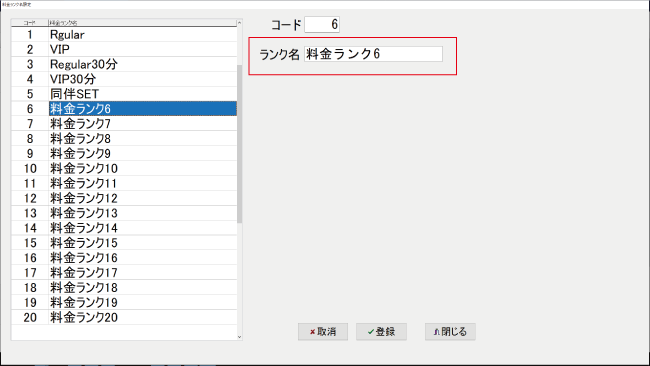Select row 2 named VIP
The height and width of the screenshot is (366, 650).
124,49
